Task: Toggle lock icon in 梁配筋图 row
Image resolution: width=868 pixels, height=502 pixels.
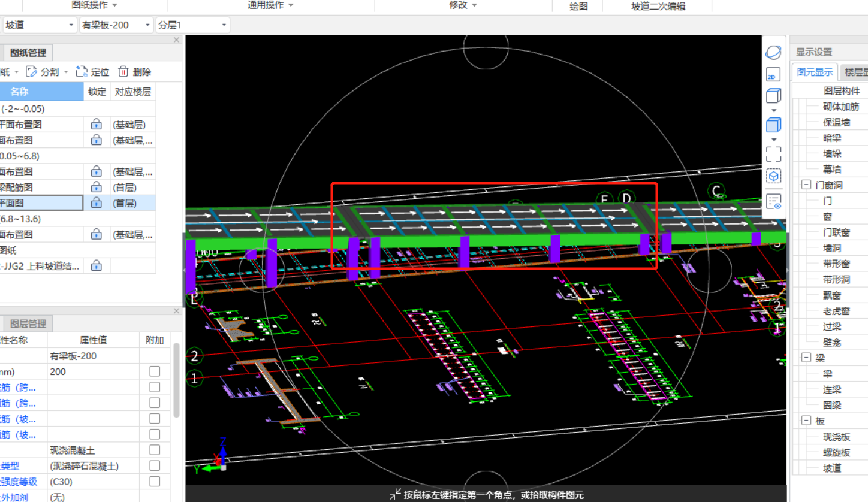Action: (96, 188)
